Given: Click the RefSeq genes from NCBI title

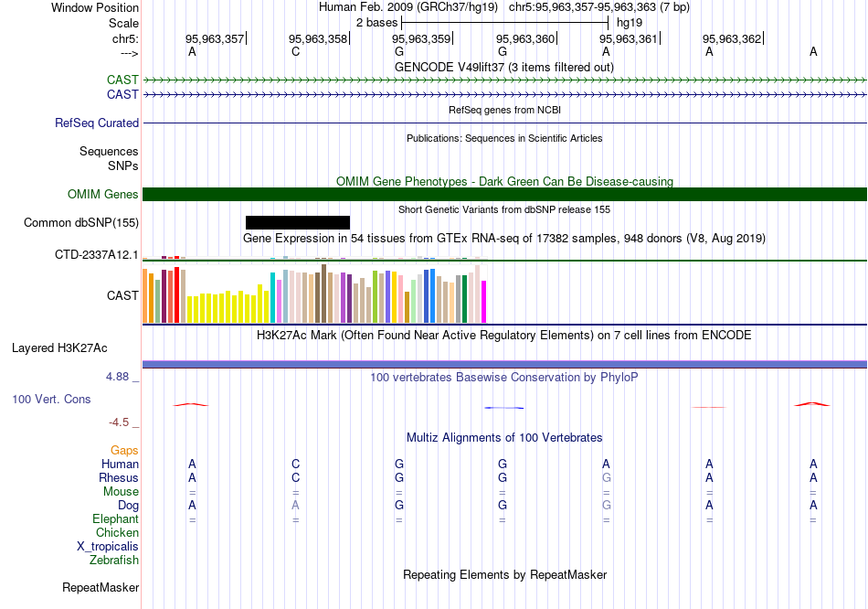Looking at the screenshot, I should 504,110.
